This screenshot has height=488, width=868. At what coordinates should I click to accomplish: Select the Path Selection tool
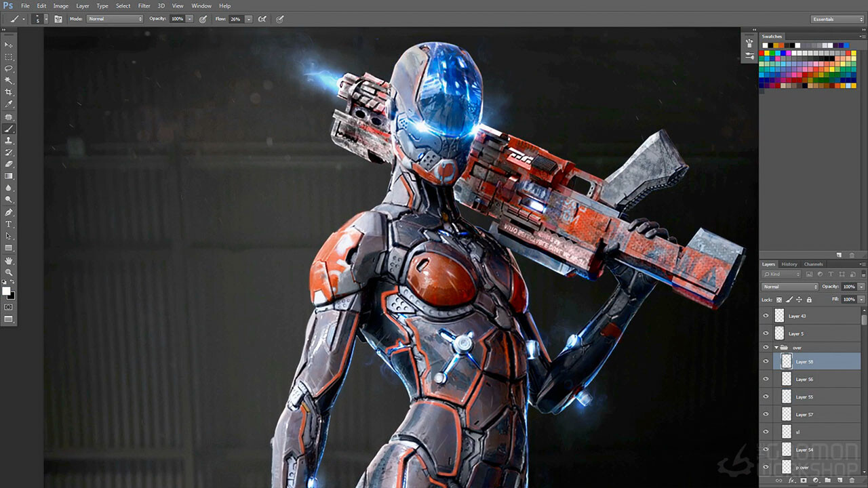[x=9, y=236]
